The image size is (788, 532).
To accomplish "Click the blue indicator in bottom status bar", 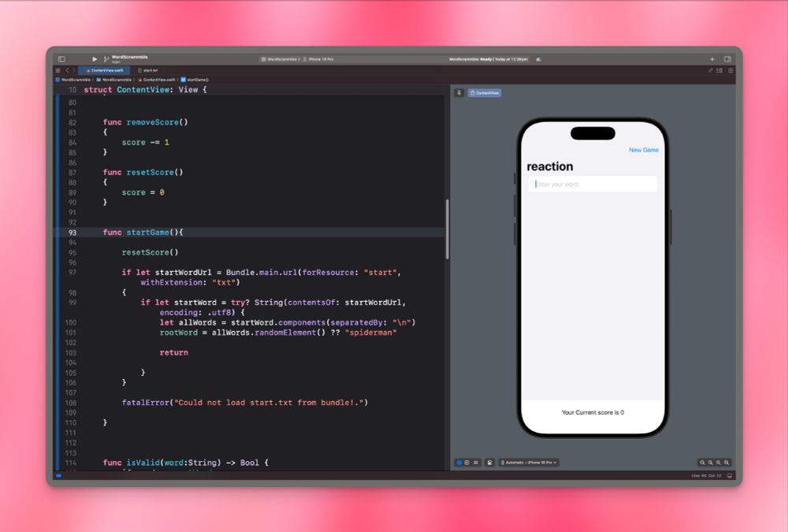I will pos(59,476).
